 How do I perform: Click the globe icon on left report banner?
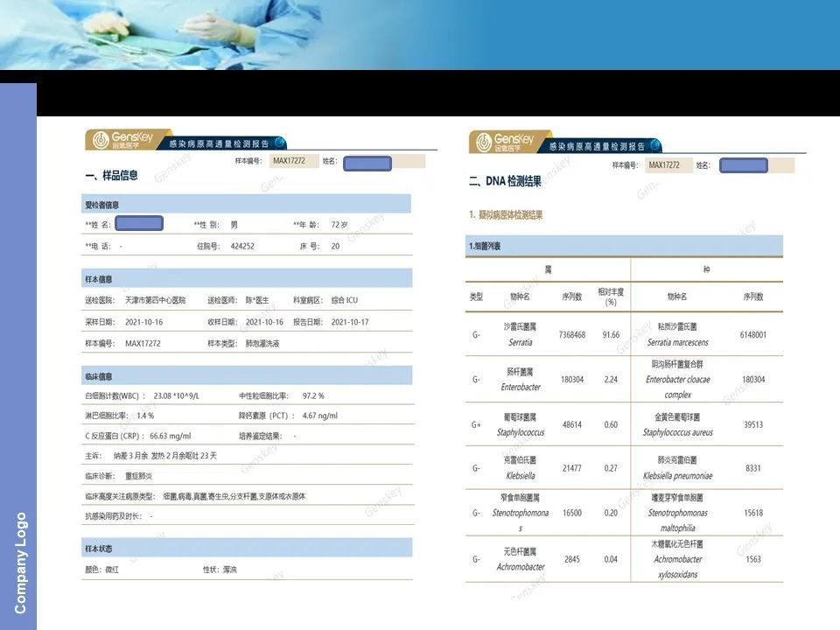click(x=280, y=143)
